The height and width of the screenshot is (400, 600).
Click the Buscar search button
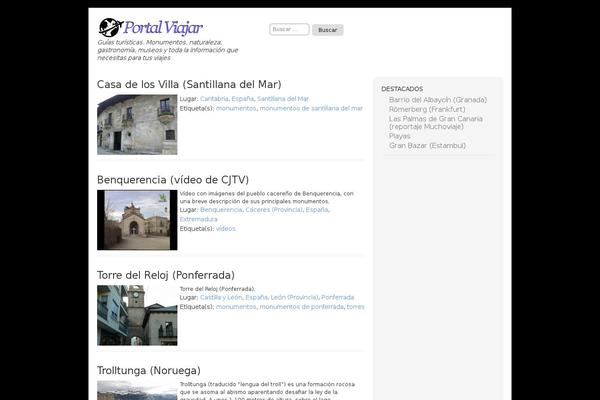(x=328, y=30)
